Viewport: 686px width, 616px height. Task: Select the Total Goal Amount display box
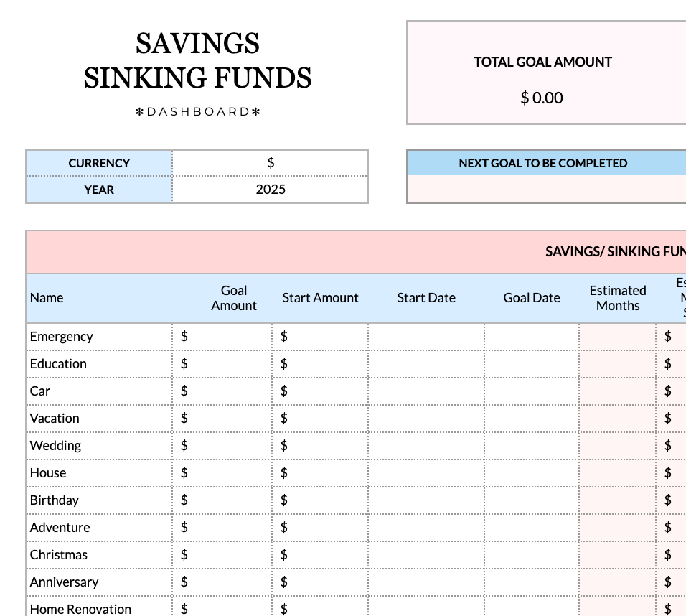(x=543, y=72)
